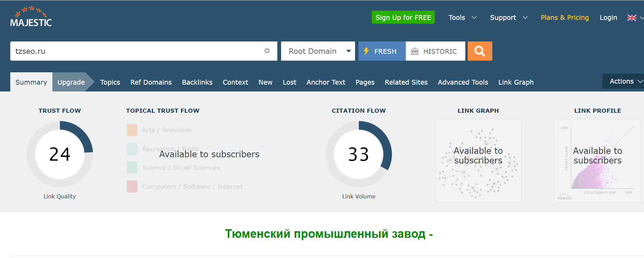The image size is (644, 258).
Task: Click the Recreation / Radio color swatch
Action: (x=132, y=149)
